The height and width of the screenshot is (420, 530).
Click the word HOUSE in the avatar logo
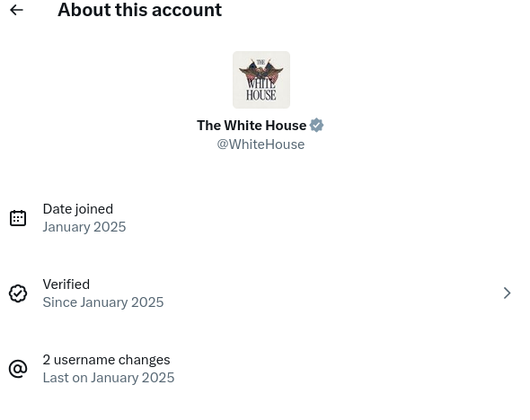click(x=261, y=95)
